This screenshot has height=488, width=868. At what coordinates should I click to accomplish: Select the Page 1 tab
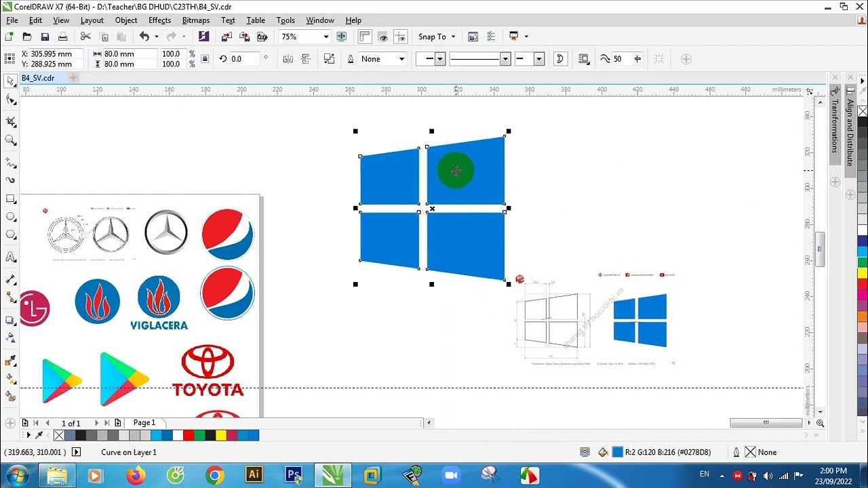pyautogui.click(x=144, y=423)
